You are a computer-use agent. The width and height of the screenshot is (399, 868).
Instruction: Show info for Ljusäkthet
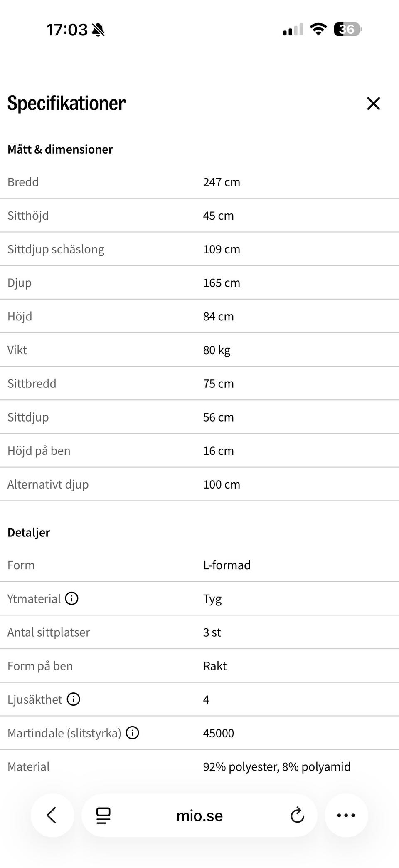73,699
